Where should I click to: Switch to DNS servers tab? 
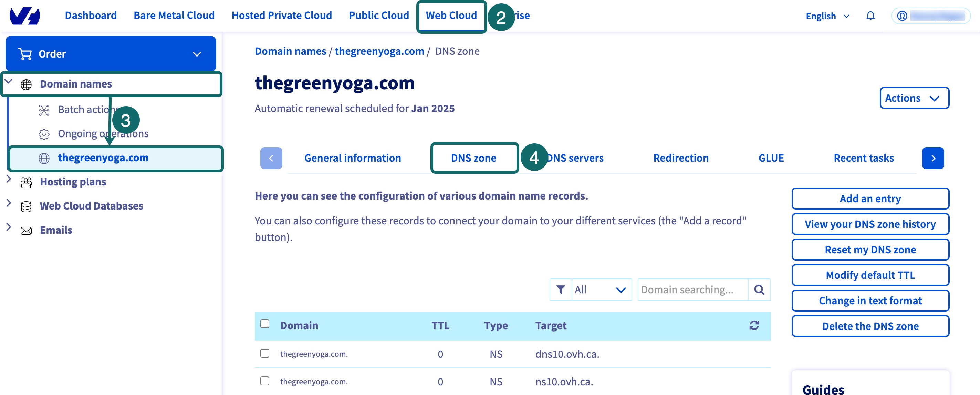(574, 158)
